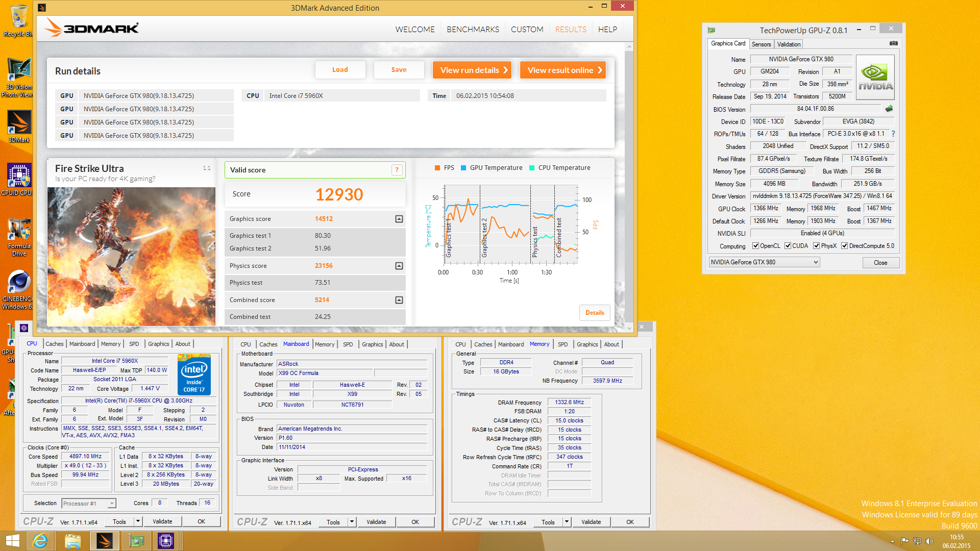Switch to CPU-Z in the taskbar

click(x=166, y=541)
